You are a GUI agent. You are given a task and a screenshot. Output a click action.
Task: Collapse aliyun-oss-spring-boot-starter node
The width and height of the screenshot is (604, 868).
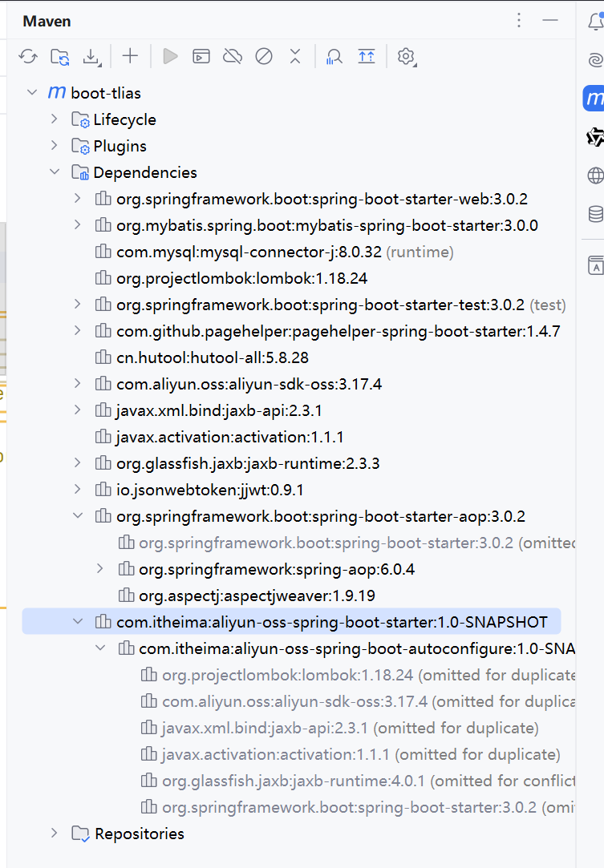click(78, 622)
